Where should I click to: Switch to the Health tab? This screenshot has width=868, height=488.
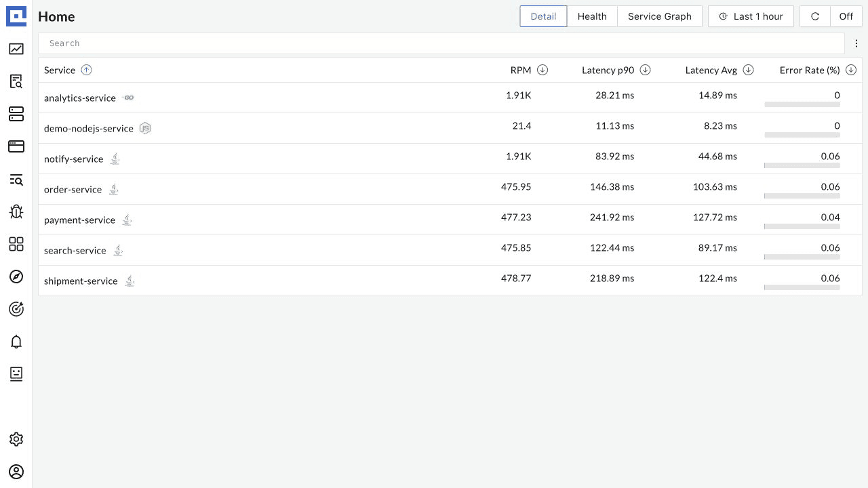pyautogui.click(x=592, y=16)
